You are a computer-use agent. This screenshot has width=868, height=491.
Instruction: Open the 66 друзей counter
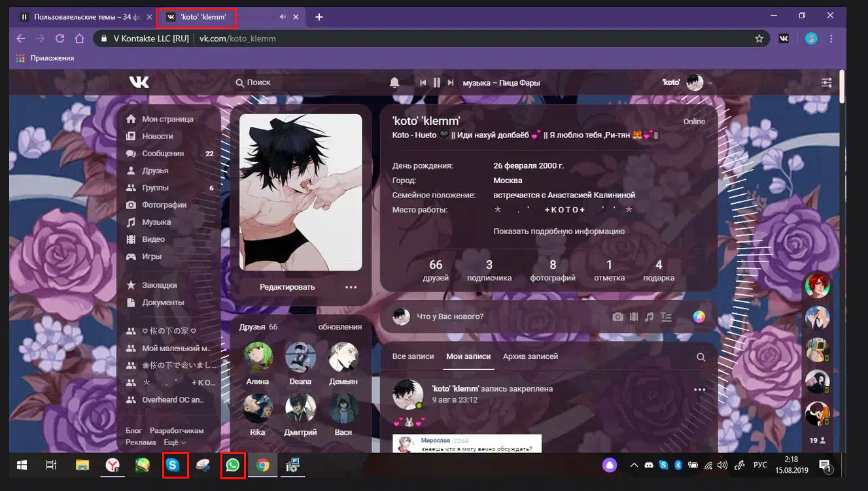coord(436,271)
